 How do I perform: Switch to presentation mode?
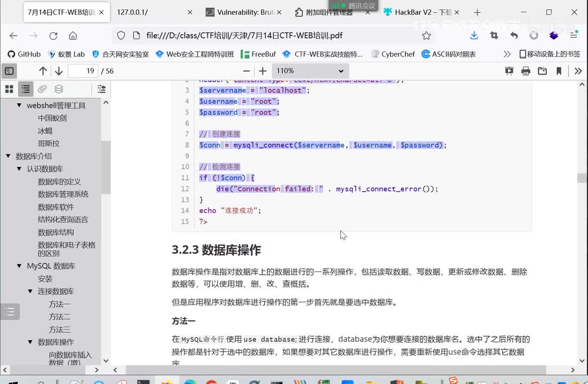509,71
